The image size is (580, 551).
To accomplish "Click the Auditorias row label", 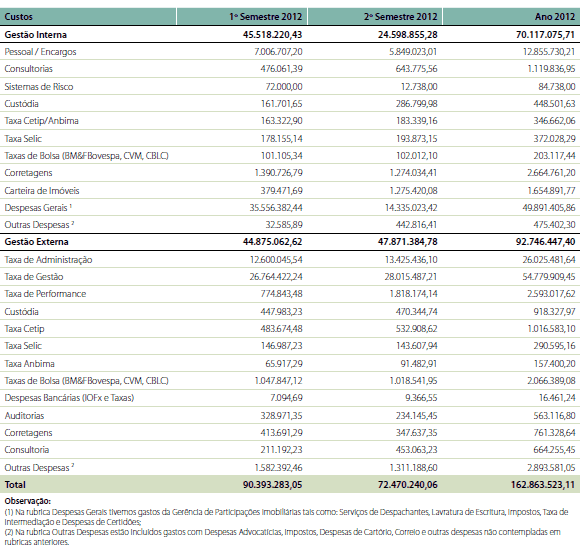I will pos(24,416).
